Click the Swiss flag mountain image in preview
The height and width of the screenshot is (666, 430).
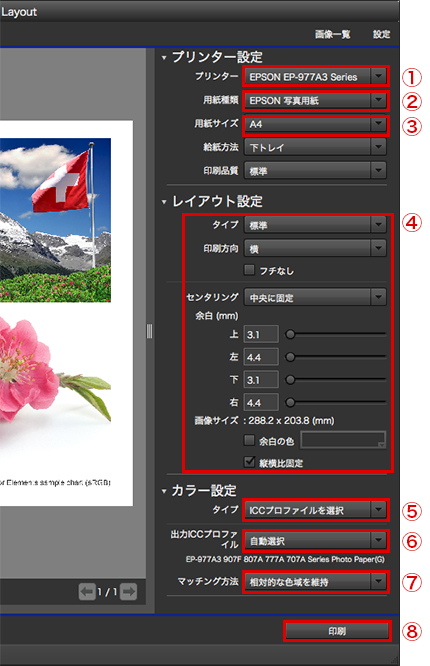(x=55, y=220)
